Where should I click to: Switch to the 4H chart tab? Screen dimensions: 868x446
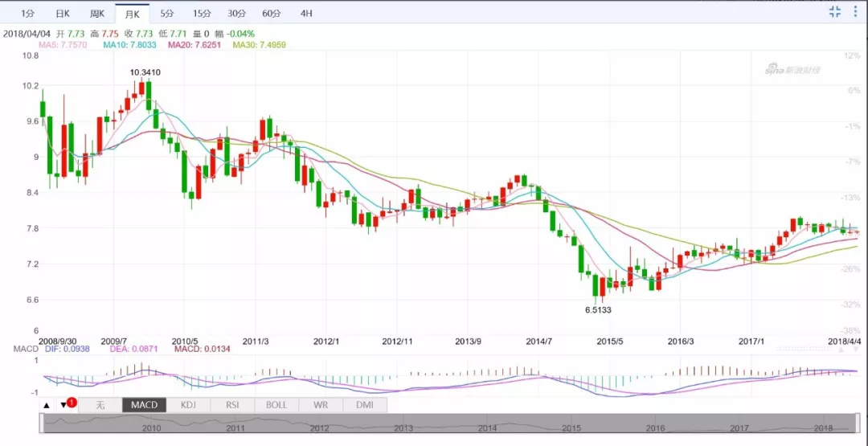[306, 14]
